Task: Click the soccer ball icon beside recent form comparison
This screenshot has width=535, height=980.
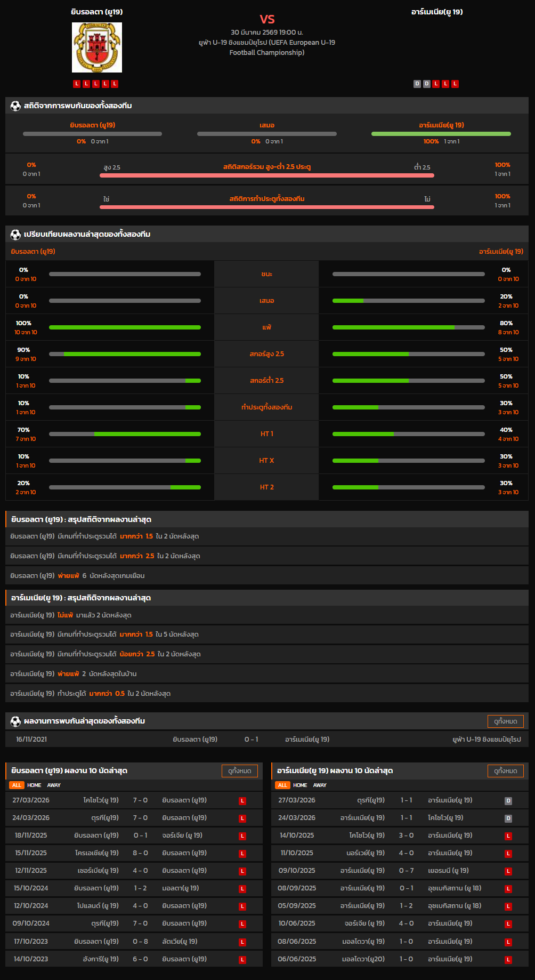Action: click(x=15, y=234)
